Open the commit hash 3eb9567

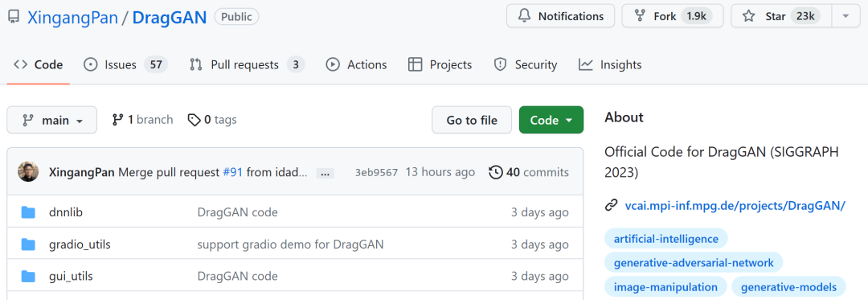pyautogui.click(x=376, y=173)
